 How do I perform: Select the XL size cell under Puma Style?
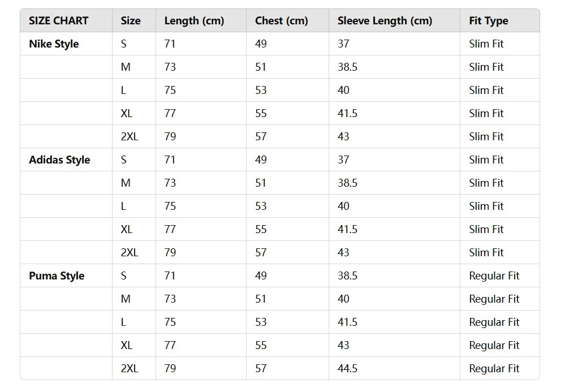click(x=126, y=346)
